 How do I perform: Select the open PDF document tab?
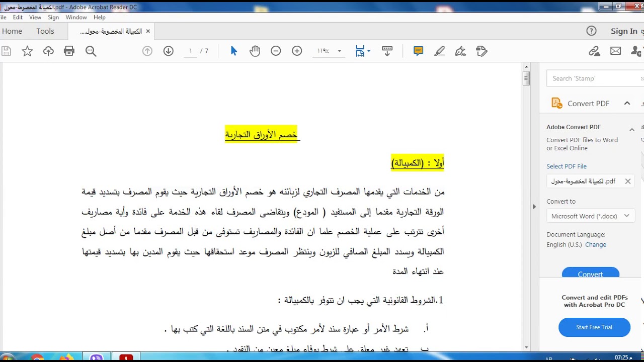coord(111,31)
